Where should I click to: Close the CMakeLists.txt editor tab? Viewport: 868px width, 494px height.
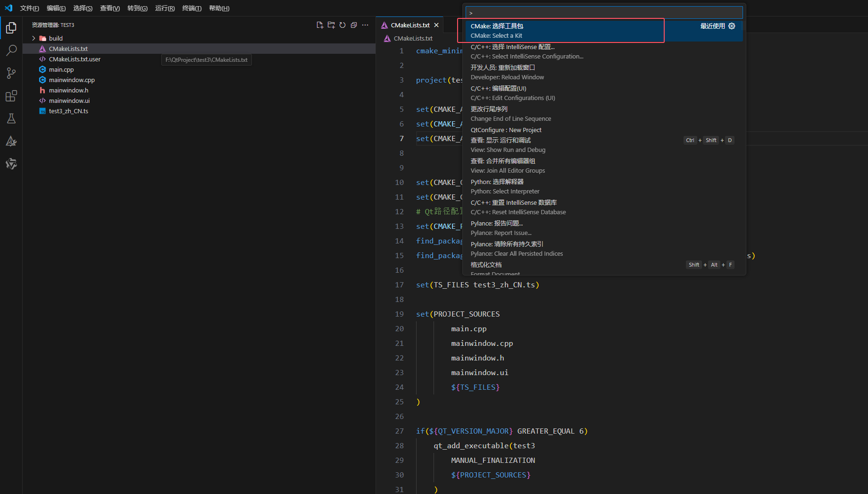click(436, 25)
